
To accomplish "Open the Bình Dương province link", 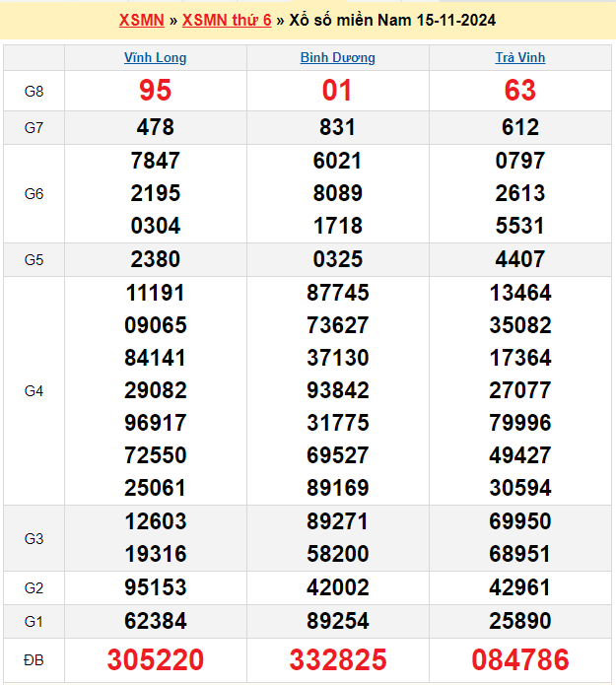I will coord(337,58).
